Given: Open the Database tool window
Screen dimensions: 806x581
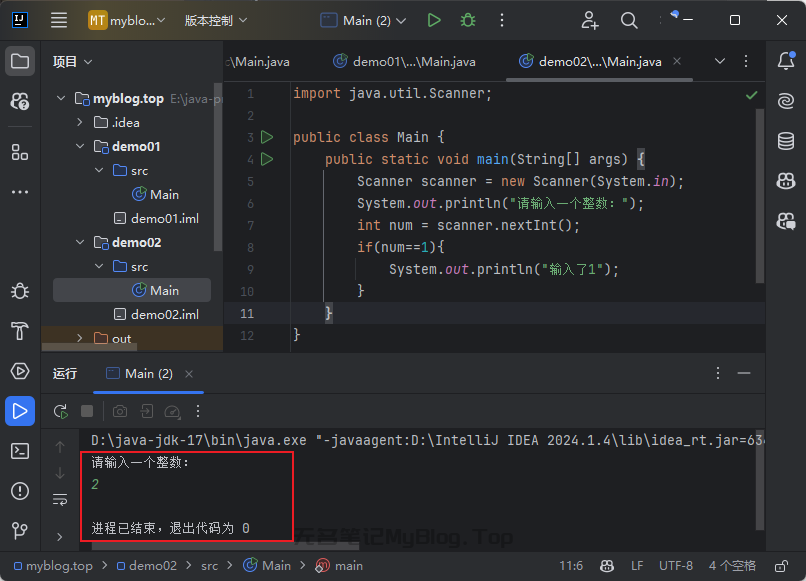Looking at the screenshot, I should (x=786, y=140).
